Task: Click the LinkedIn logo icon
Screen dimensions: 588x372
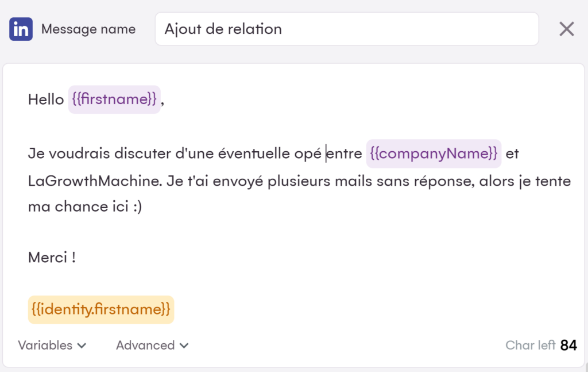Action: pos(21,29)
